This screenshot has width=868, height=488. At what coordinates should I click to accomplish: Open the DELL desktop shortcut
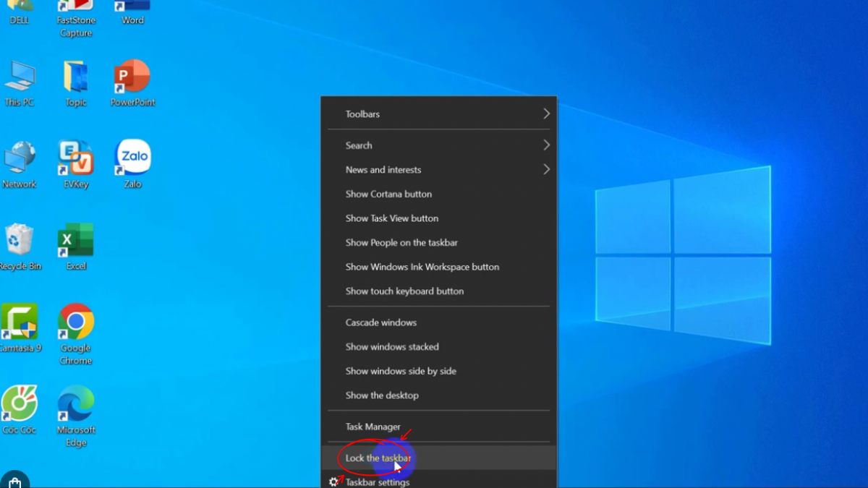20,13
